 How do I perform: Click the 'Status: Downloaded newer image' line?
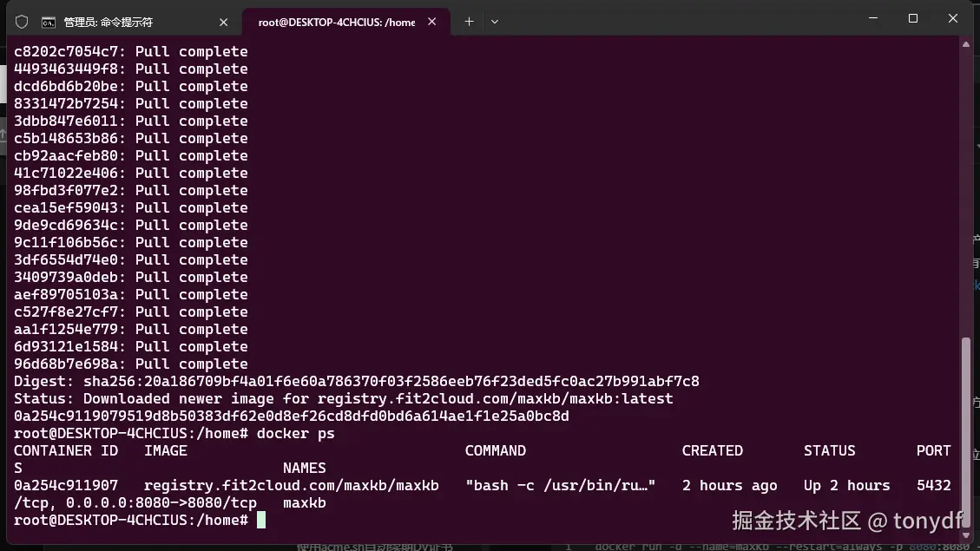coord(343,398)
